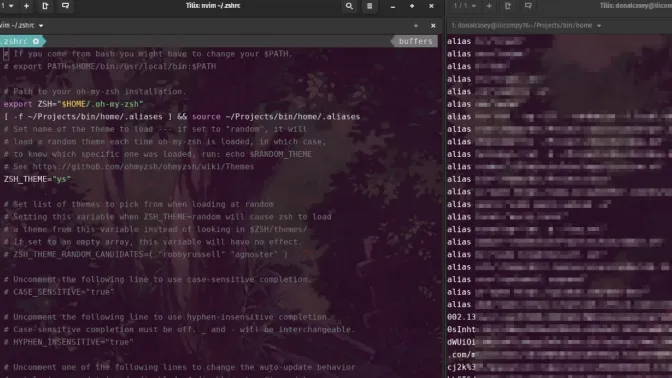The height and width of the screenshot is (378, 672).
Task: Add terminal down in right Tilix window
Action: pos(528,6)
